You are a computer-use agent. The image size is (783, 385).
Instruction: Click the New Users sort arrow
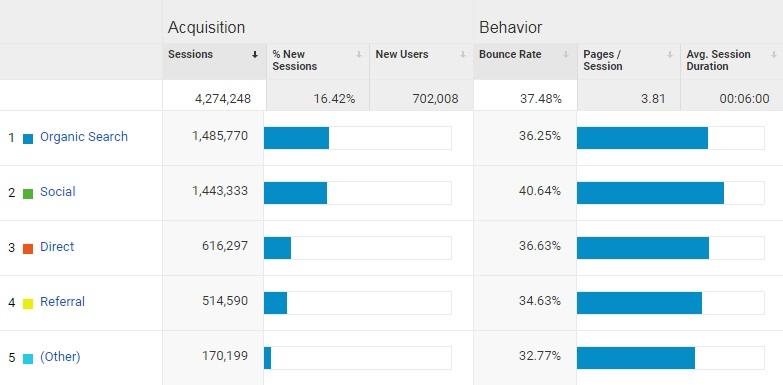coord(462,55)
